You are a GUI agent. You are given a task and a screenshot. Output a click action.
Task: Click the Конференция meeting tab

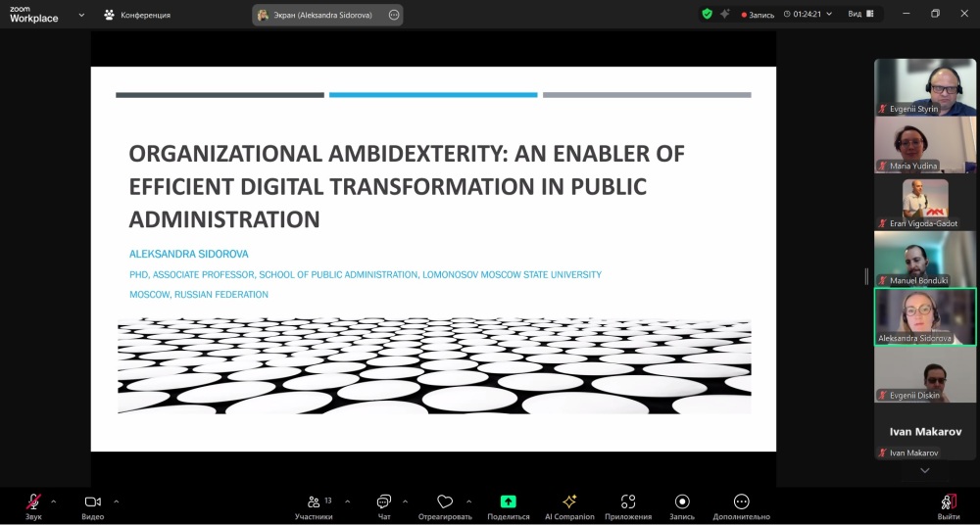coord(137,15)
